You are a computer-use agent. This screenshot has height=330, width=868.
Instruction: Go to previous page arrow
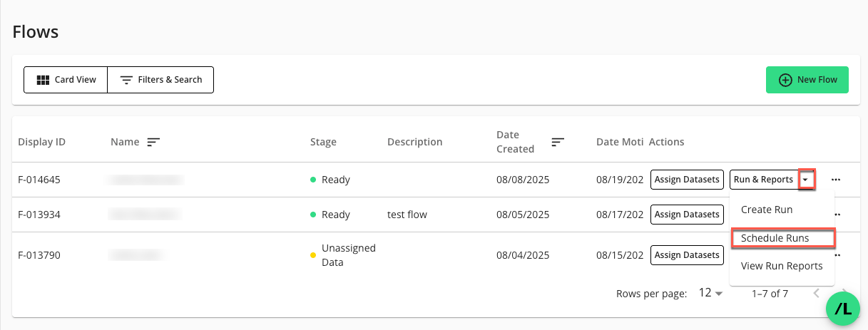[x=817, y=293]
